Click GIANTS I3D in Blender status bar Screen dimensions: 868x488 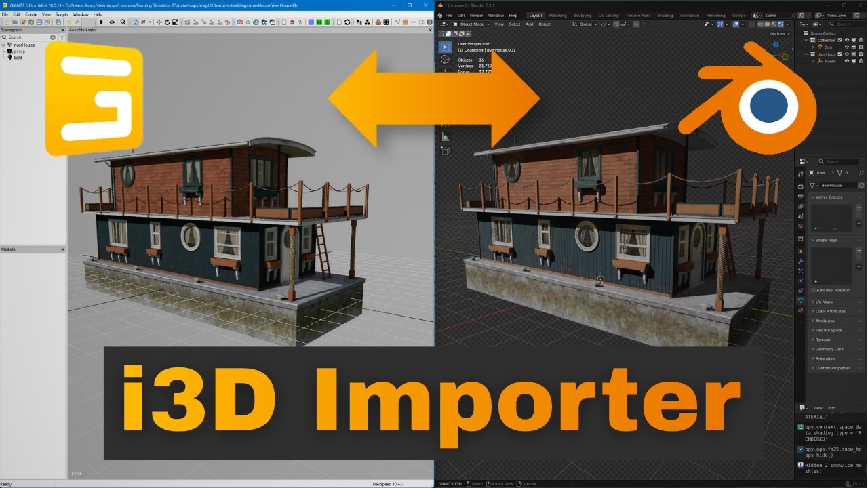coord(450,483)
